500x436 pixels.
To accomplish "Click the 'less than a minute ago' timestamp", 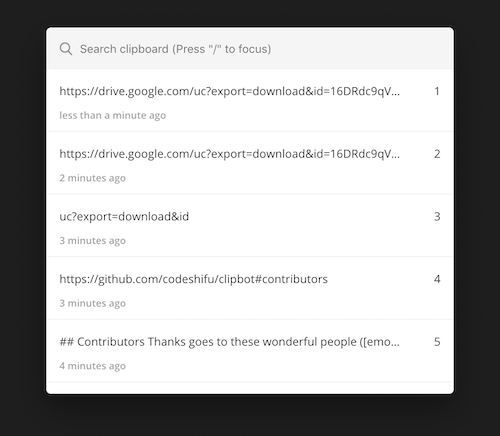I will pyautogui.click(x=113, y=115).
